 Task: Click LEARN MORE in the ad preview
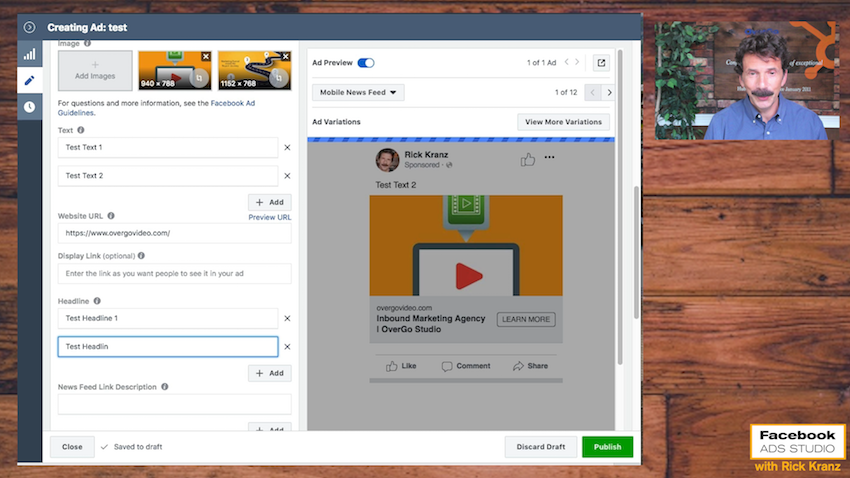coord(526,320)
